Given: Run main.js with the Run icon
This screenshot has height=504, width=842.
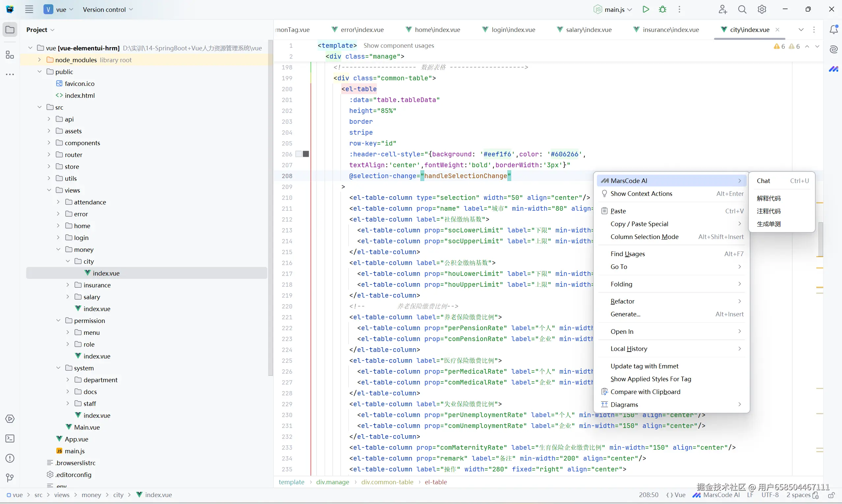Looking at the screenshot, I should point(646,10).
